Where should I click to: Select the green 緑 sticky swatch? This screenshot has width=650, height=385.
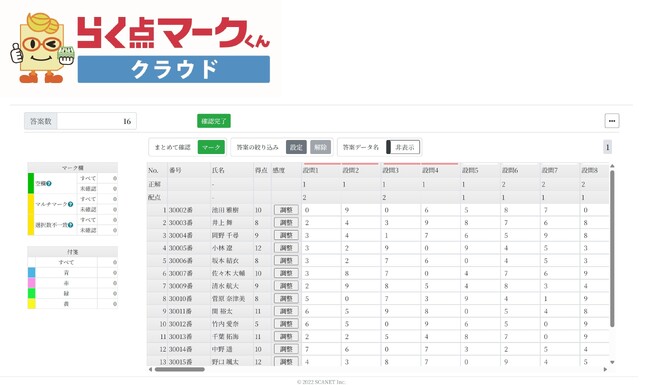(x=31, y=293)
